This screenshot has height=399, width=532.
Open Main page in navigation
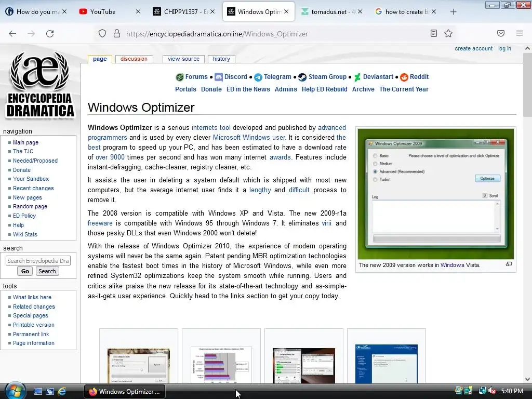[25, 142]
